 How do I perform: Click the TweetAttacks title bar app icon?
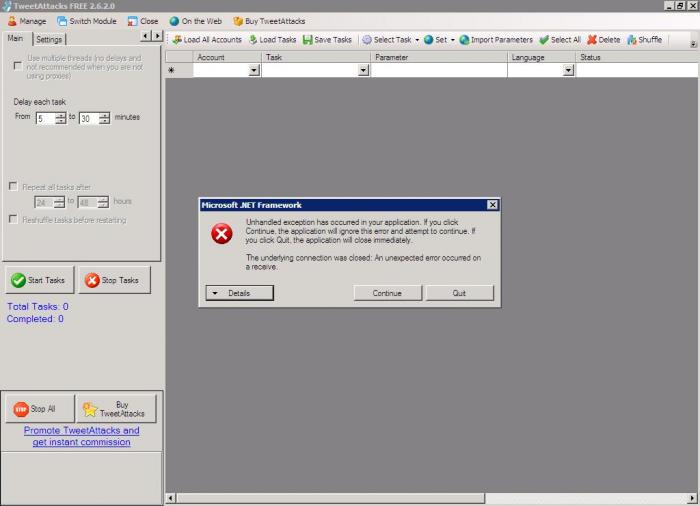click(6, 6)
